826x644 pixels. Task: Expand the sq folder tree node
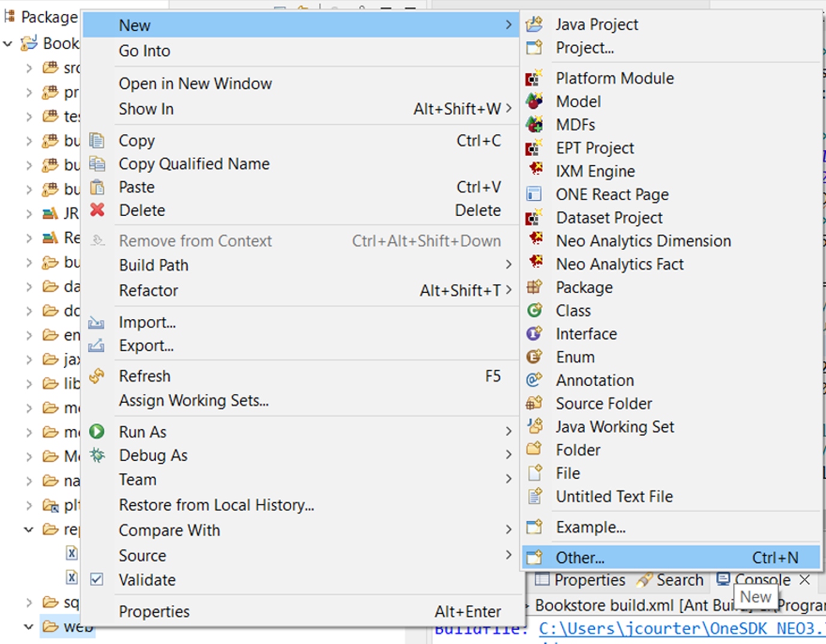click(29, 602)
